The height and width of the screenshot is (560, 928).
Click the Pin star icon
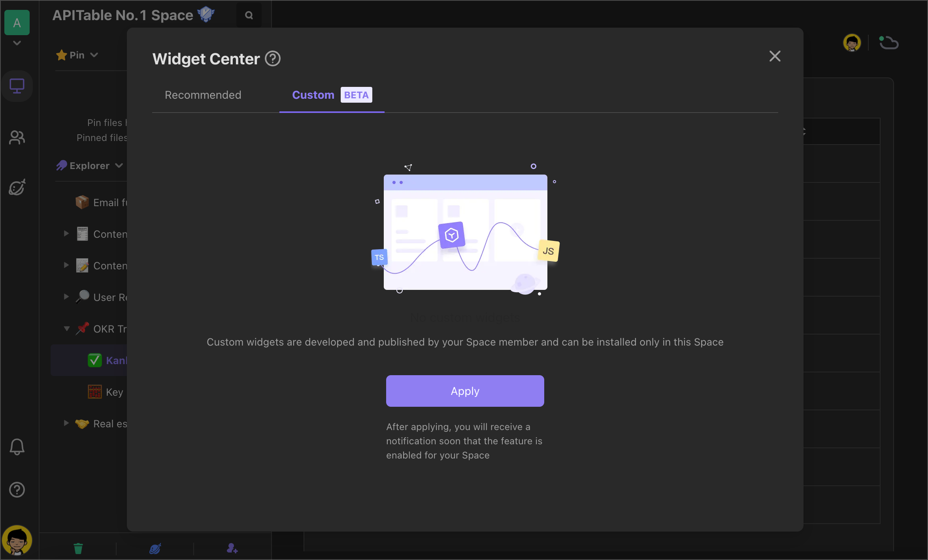61,55
